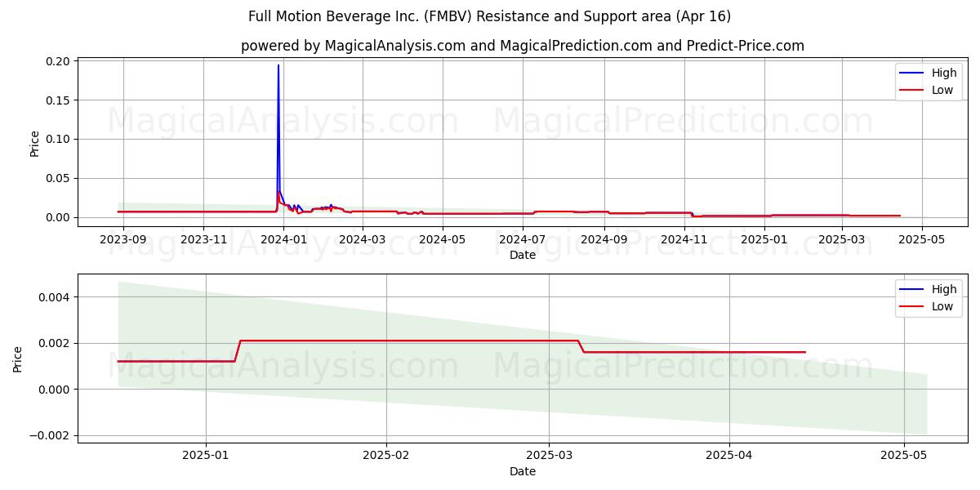Image resolution: width=980 pixels, height=490 pixels.
Task: Click the -0.002 price tick on bottom chart
Action: coord(49,435)
